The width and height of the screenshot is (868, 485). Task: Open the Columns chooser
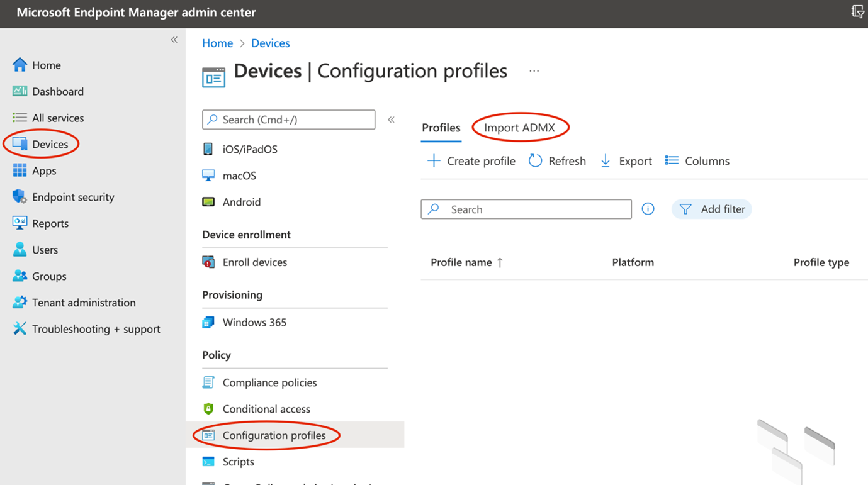697,161
